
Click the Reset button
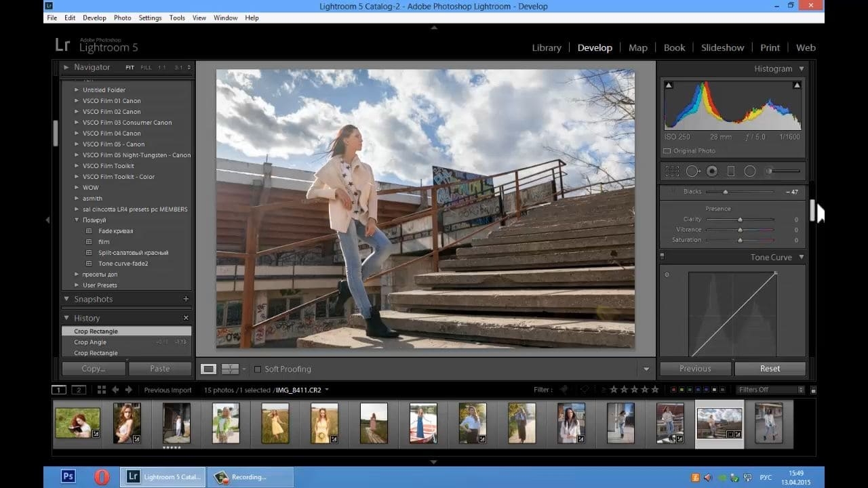[770, 369]
